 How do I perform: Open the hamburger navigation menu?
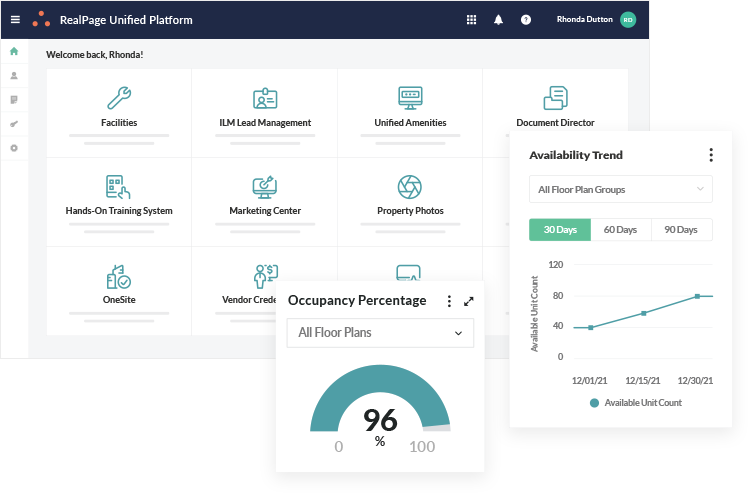point(14,20)
